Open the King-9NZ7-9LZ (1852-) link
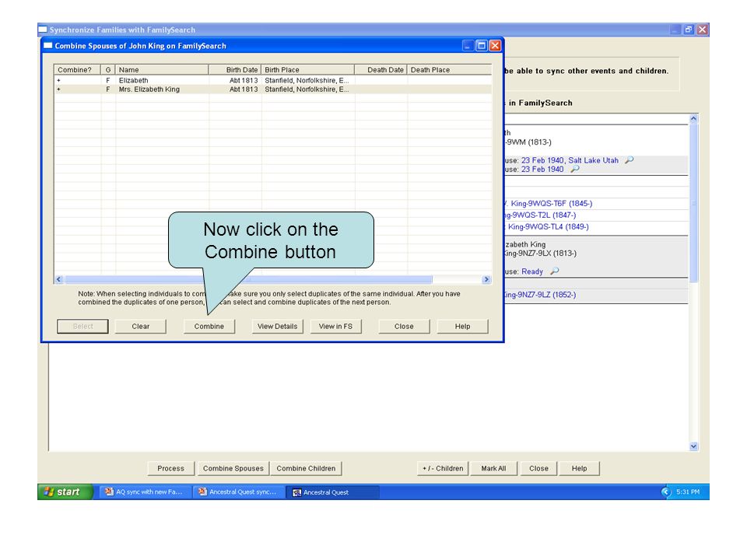This screenshot has height=560, width=747. pos(542,295)
